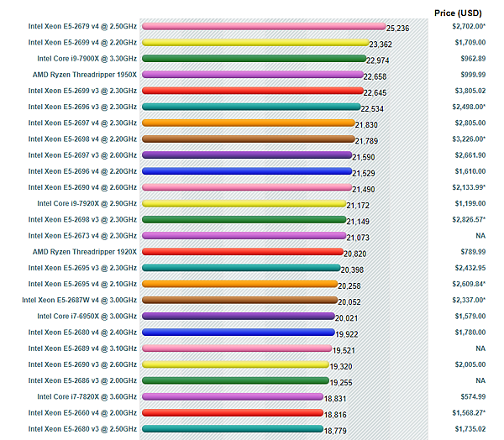Open Intel Xeon E5-2690 v3 @ 2.60GHz

pos(82,364)
